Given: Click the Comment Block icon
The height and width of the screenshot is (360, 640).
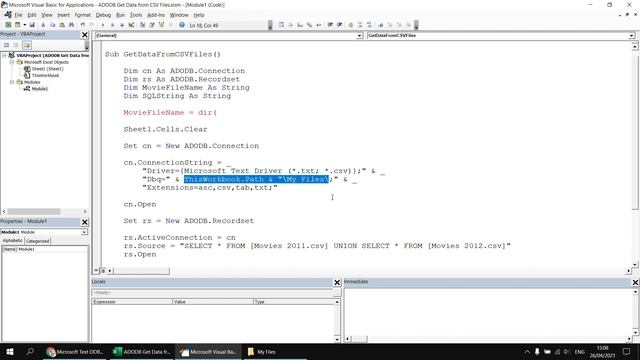Looking at the screenshot, I should (360, 25).
